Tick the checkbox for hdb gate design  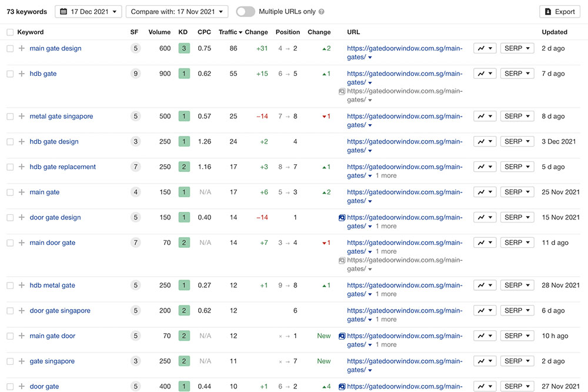10,141
